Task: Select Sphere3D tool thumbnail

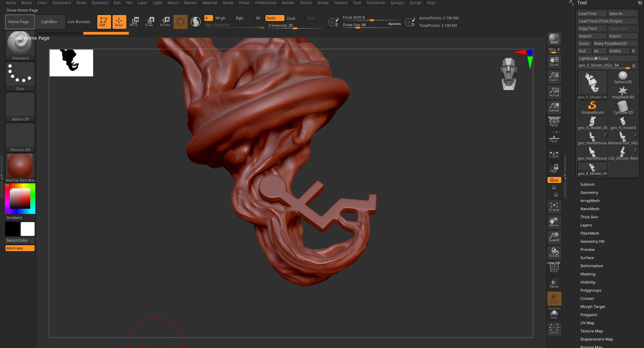Action: tap(623, 77)
